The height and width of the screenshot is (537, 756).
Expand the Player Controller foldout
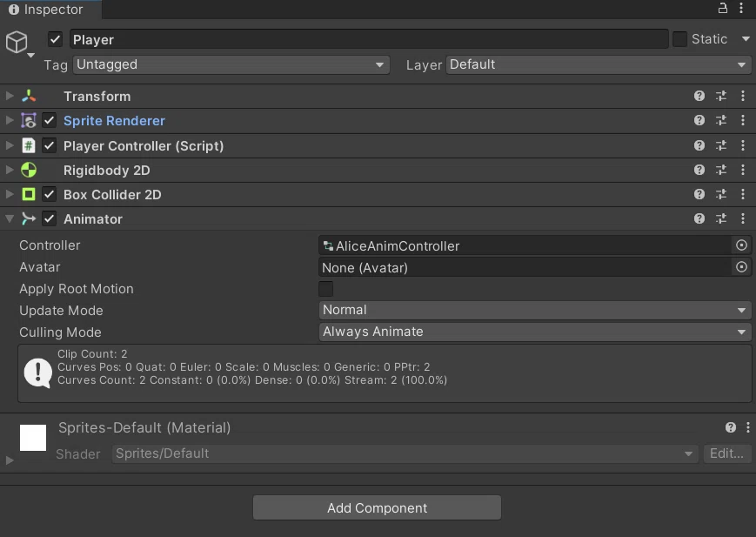10,145
